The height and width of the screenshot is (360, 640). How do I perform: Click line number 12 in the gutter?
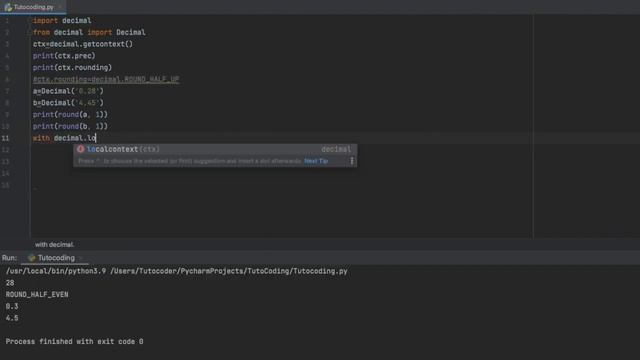[5, 150]
